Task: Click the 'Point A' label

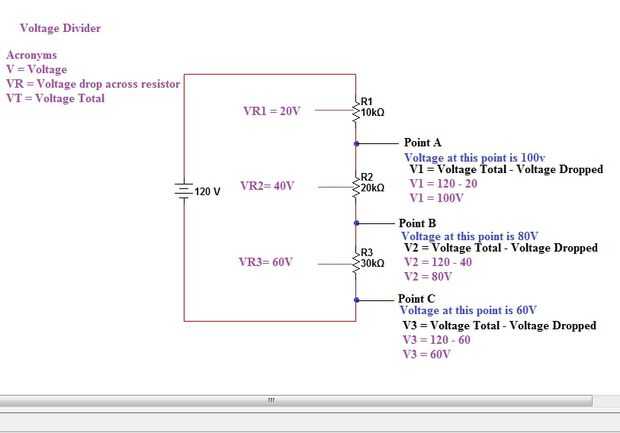Action: (x=422, y=142)
